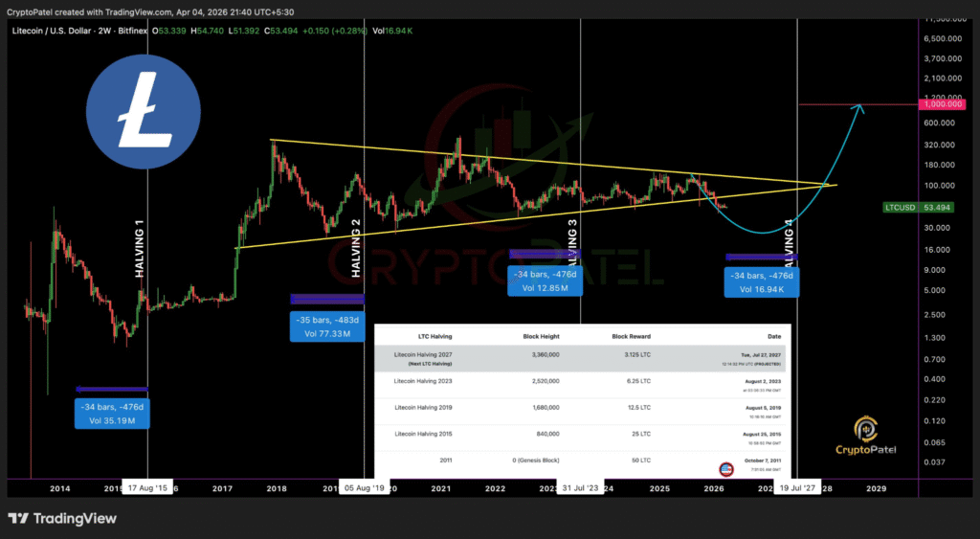Screen dimensions: 980x539
Task: Select the HALVING 2 vertical label
Action: click(x=356, y=249)
